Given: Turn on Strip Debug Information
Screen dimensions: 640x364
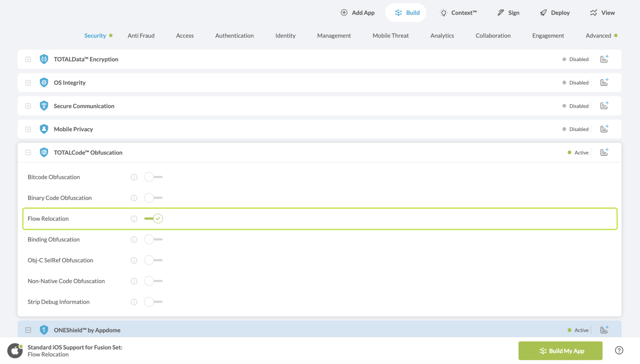Looking at the screenshot, I should tap(153, 302).
